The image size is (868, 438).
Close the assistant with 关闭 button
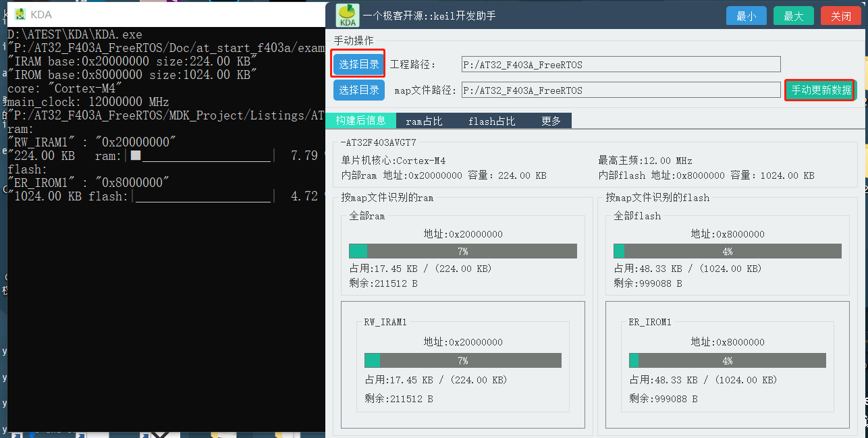840,16
